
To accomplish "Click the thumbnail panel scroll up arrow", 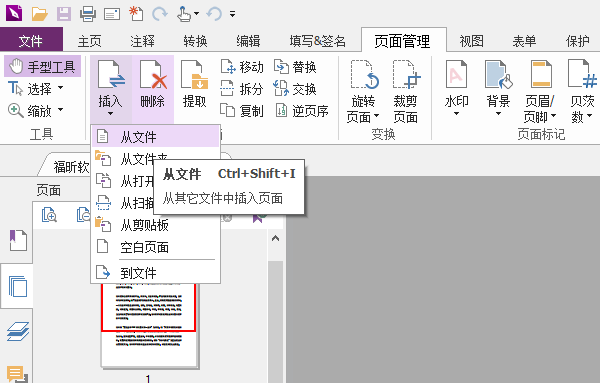I will tap(275, 238).
